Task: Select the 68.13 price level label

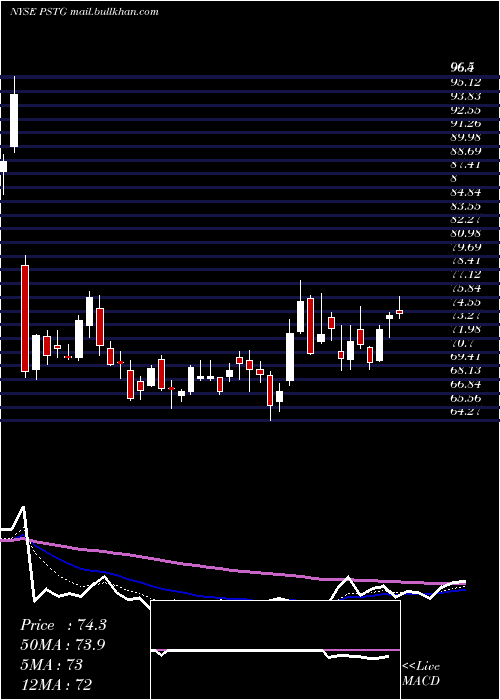Action: [465, 371]
